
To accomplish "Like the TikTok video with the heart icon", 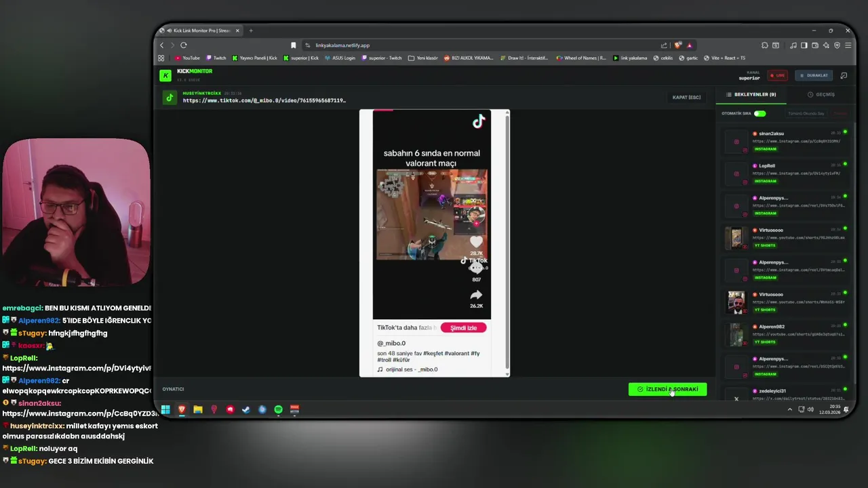I will coord(476,242).
